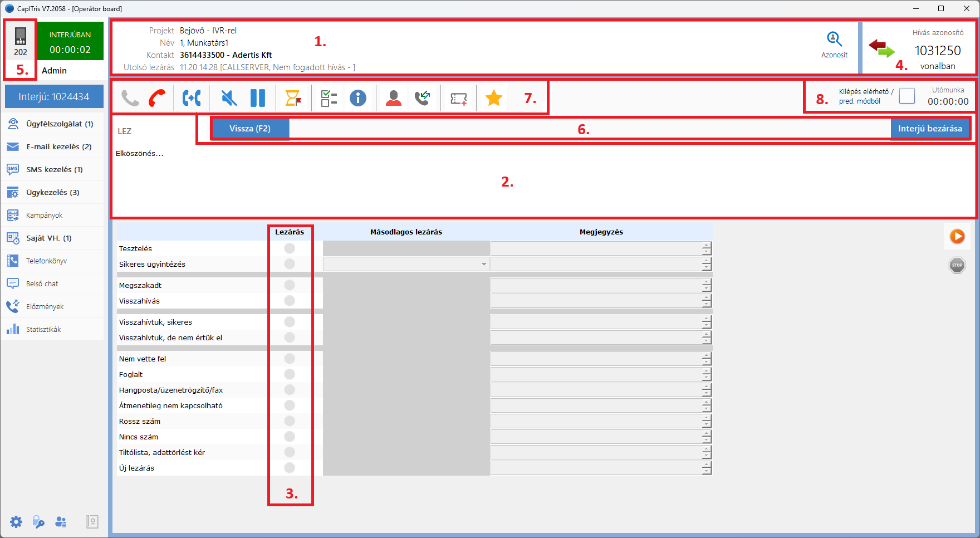Click the pause hold call icon
This screenshot has height=538, width=980.
click(258, 98)
